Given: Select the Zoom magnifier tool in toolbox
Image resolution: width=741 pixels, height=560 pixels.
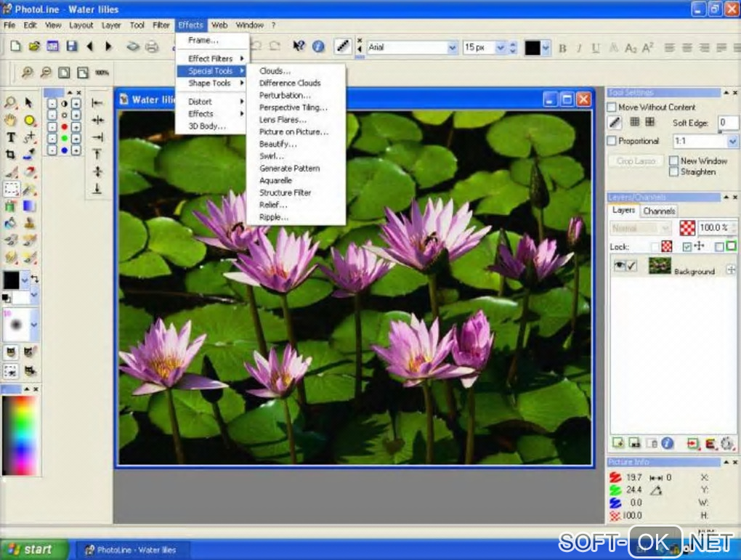Looking at the screenshot, I should pyautogui.click(x=10, y=102).
